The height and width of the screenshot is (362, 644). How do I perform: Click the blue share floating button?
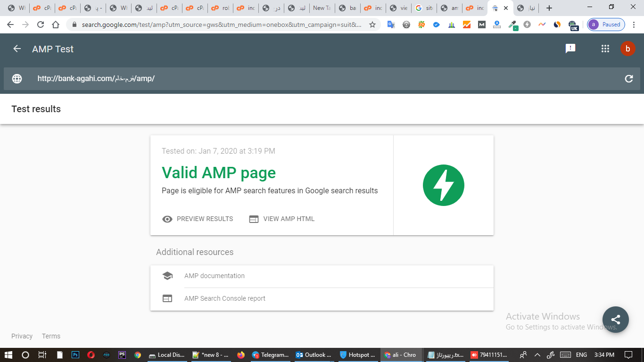(616, 320)
